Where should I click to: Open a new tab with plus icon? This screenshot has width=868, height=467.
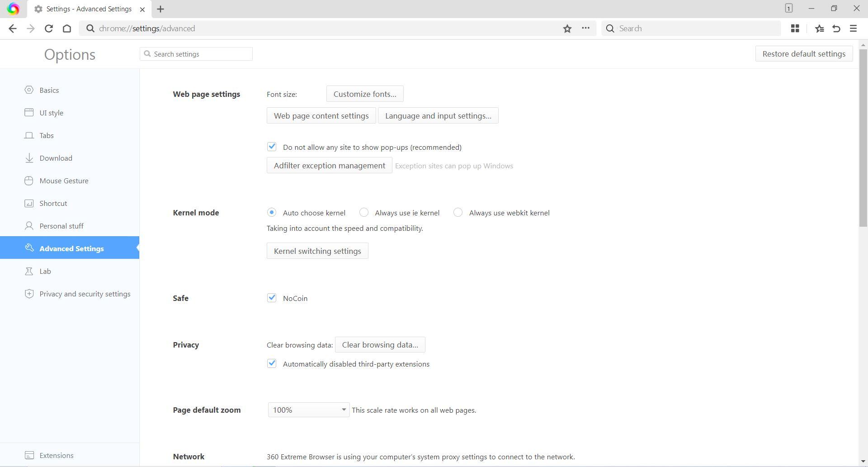coord(160,9)
